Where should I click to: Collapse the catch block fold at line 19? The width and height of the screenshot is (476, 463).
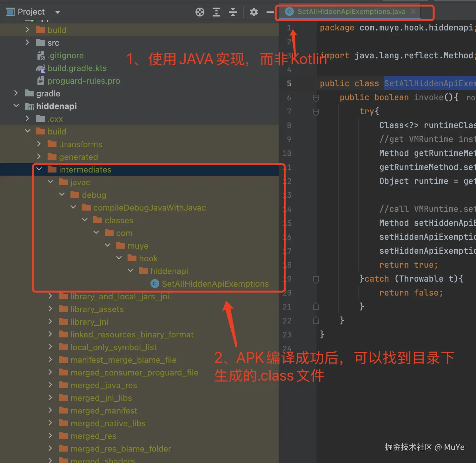pyautogui.click(x=316, y=279)
